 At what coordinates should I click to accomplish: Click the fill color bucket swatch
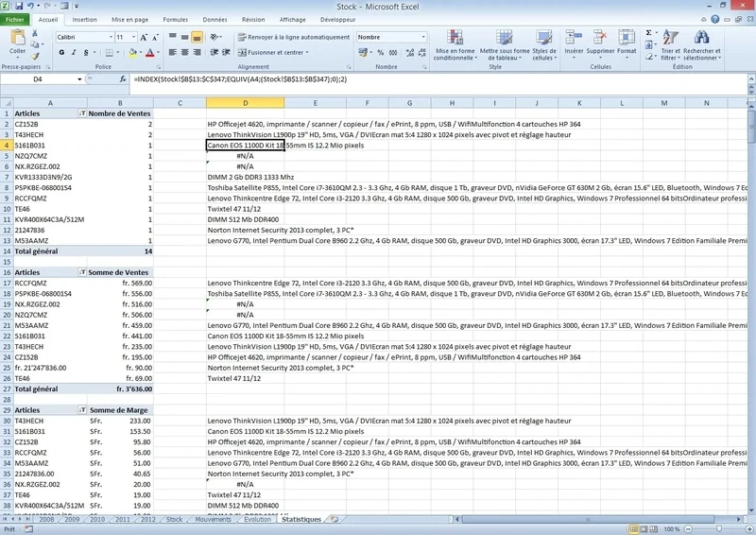[132, 52]
